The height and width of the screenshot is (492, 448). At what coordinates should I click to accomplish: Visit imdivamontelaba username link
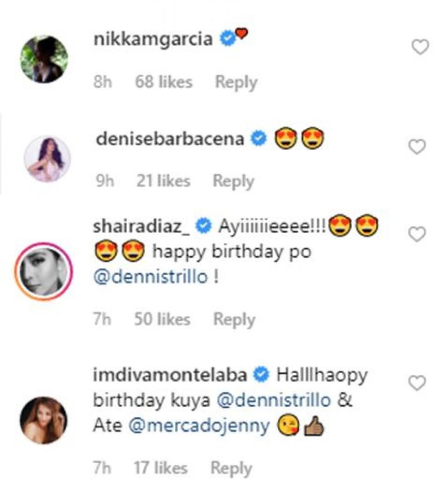pyautogui.click(x=170, y=375)
